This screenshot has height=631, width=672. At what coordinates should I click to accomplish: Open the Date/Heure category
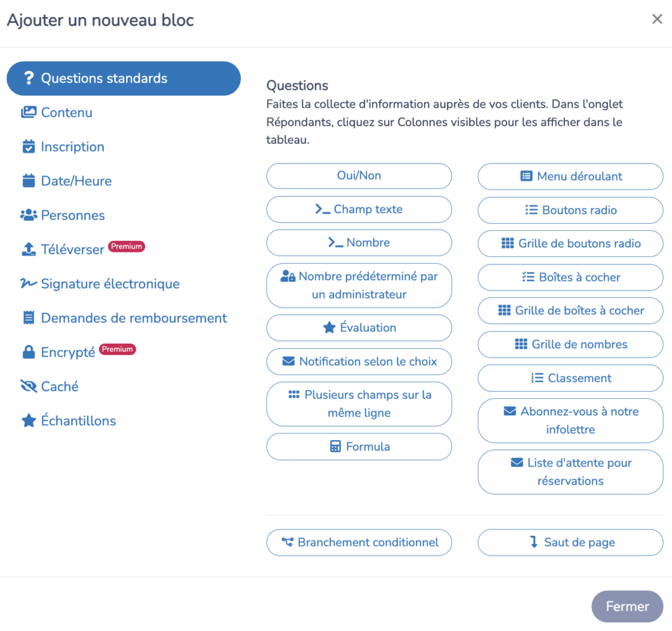(75, 181)
